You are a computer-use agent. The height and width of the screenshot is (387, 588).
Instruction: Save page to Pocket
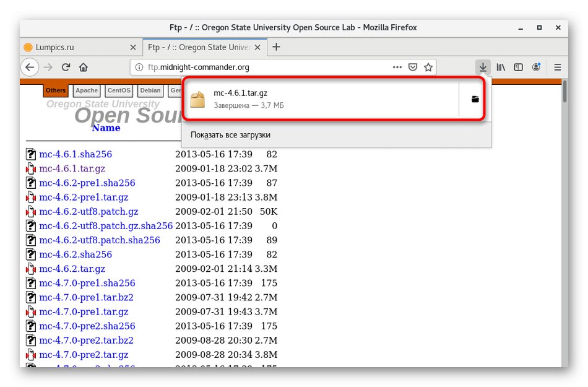[413, 67]
